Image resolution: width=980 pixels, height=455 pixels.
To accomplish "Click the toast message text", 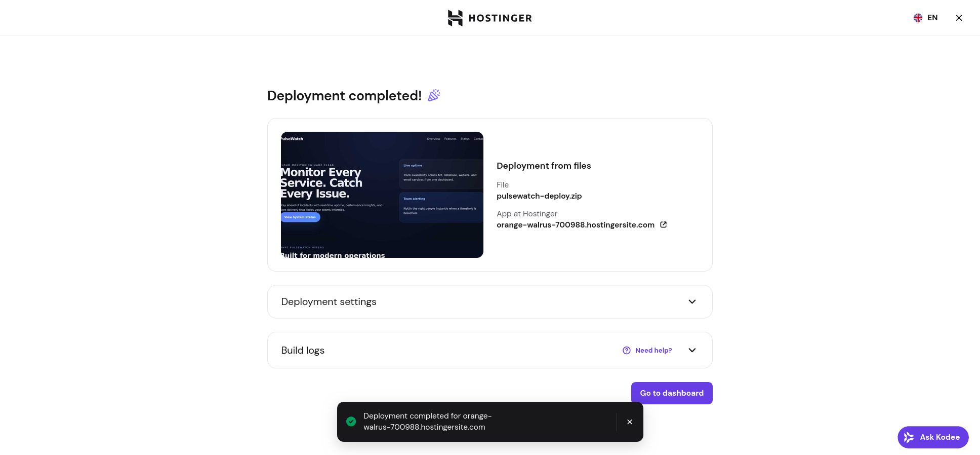I will point(427,422).
